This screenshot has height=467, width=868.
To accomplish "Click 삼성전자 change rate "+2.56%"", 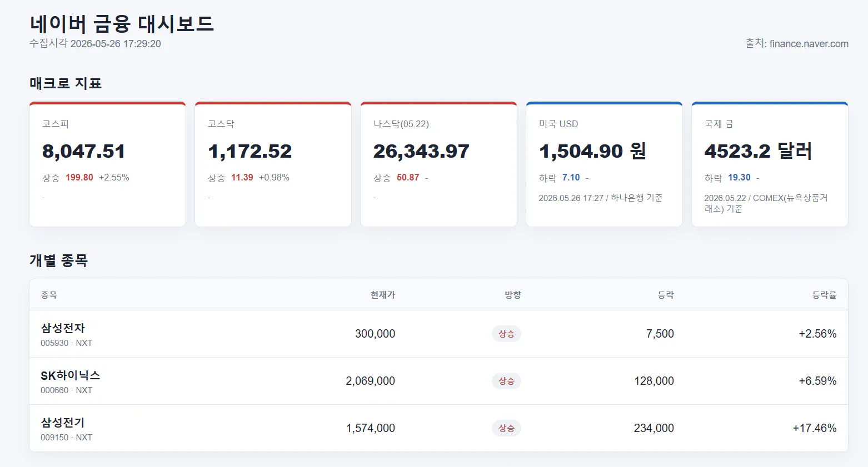I will point(817,334).
